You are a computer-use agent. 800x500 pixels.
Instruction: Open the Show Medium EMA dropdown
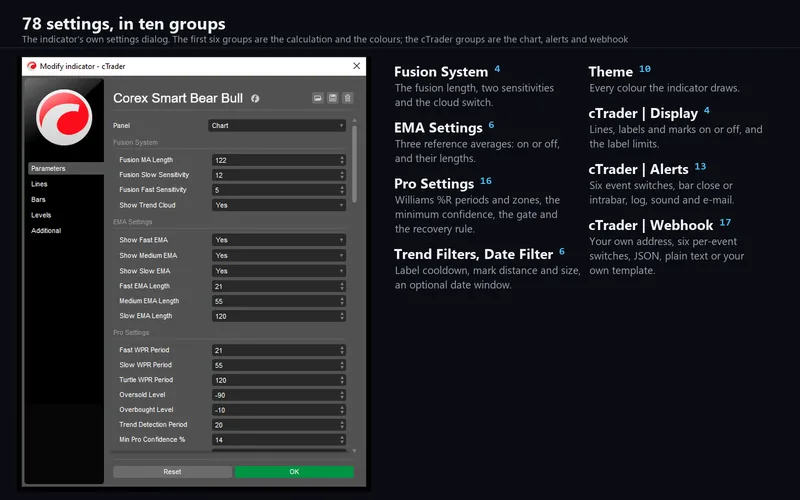(279, 255)
